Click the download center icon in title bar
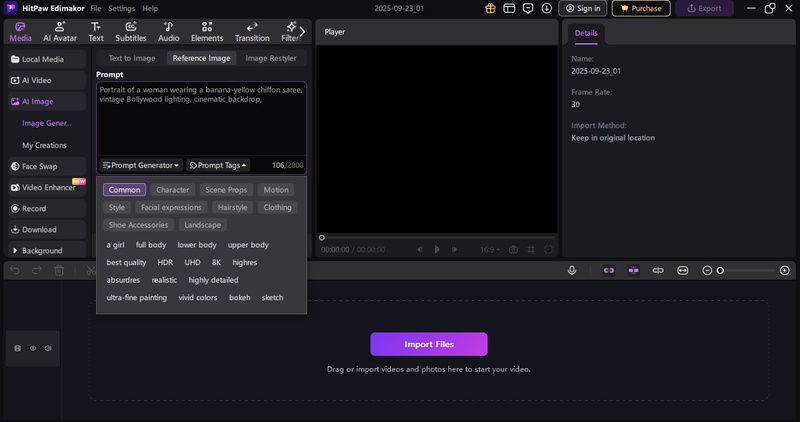800x422 pixels. point(547,8)
